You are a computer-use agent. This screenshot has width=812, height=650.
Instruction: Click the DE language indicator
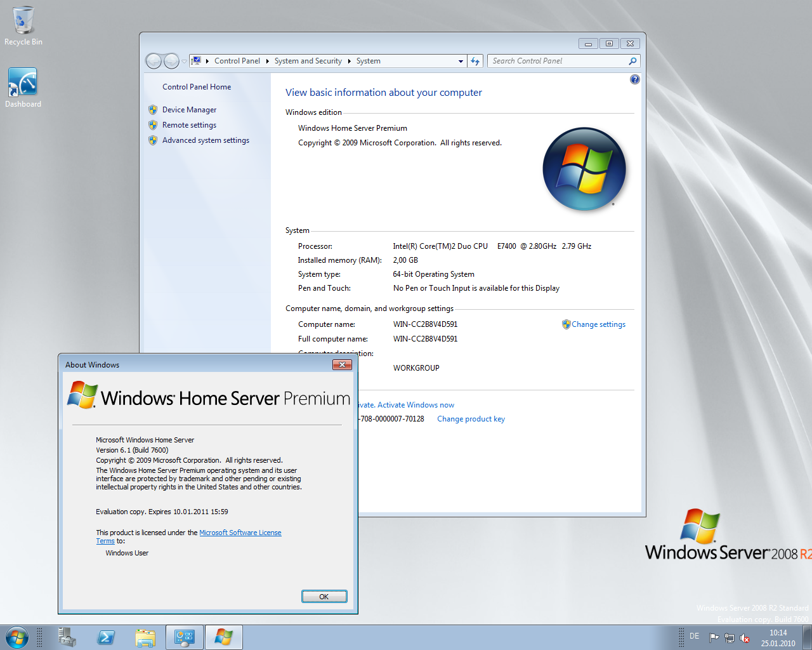695,636
